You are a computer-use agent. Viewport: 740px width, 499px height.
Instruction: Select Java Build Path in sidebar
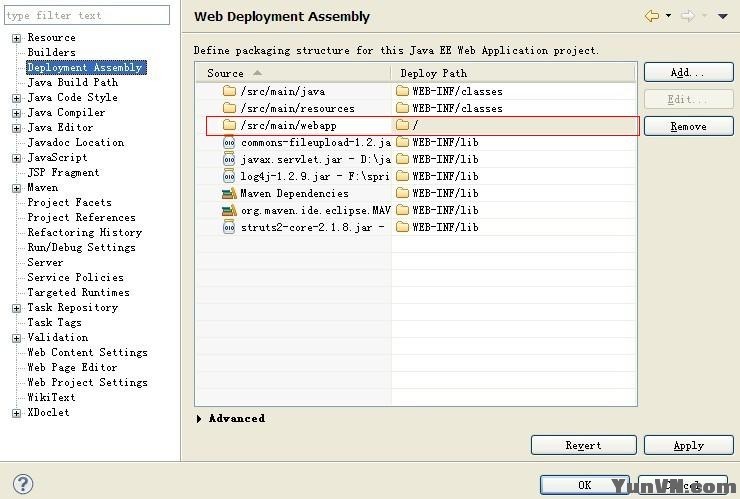click(72, 83)
